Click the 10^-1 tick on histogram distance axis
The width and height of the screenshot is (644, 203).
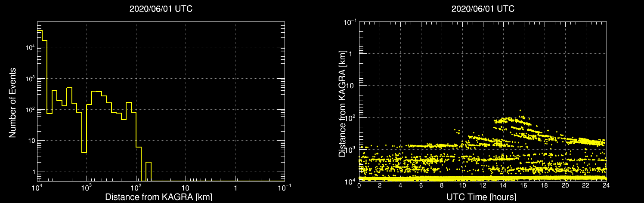click(285, 188)
